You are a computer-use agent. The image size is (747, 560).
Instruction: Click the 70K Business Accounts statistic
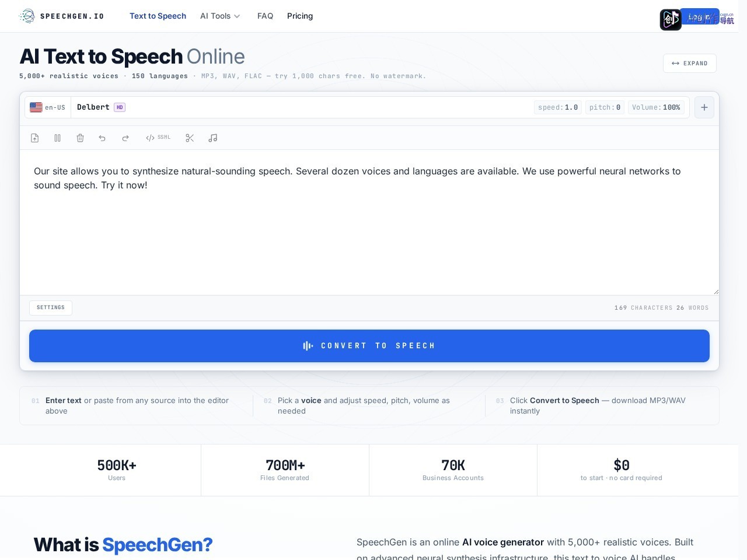click(453, 470)
